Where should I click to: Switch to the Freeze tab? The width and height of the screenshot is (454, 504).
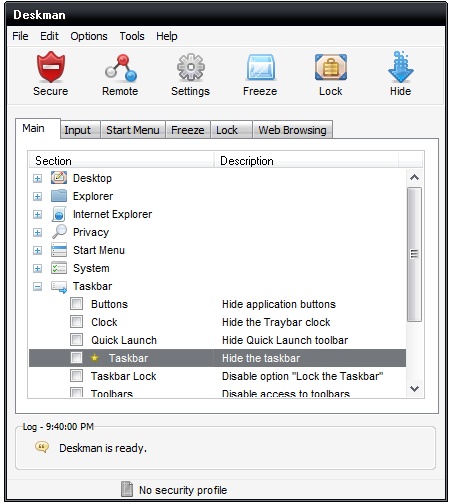(188, 130)
